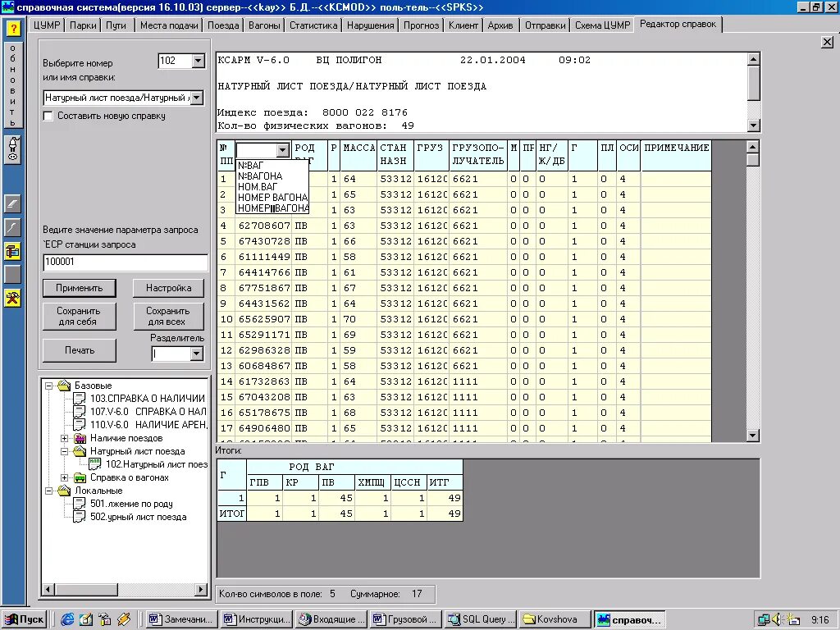Click the ECP station input field 100001
This screenshot has width=840, height=630.
[126, 262]
